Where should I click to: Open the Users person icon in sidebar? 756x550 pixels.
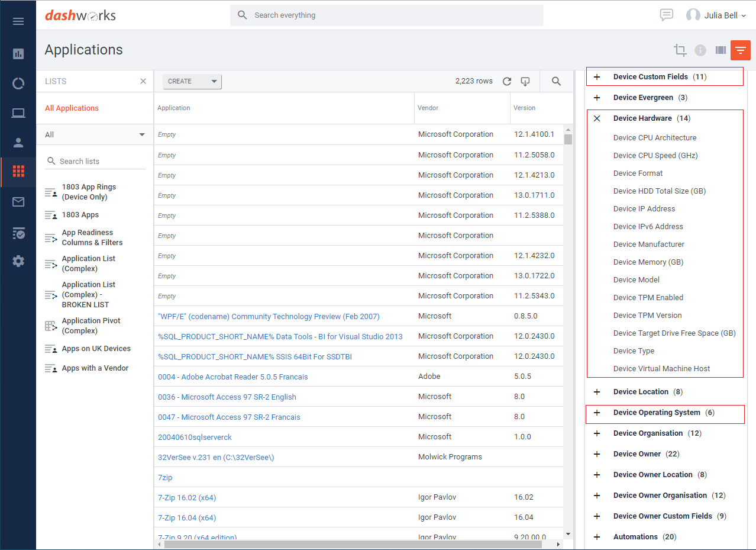18,142
